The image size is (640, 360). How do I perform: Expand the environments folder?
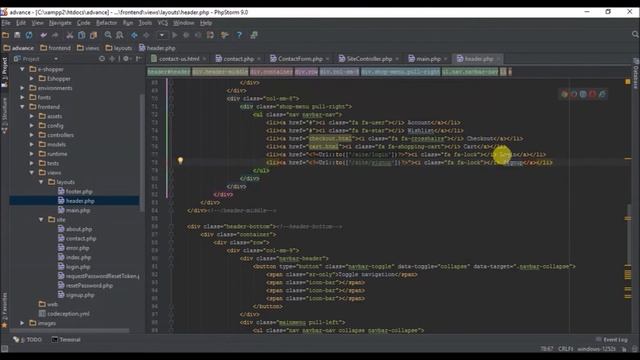point(22,88)
